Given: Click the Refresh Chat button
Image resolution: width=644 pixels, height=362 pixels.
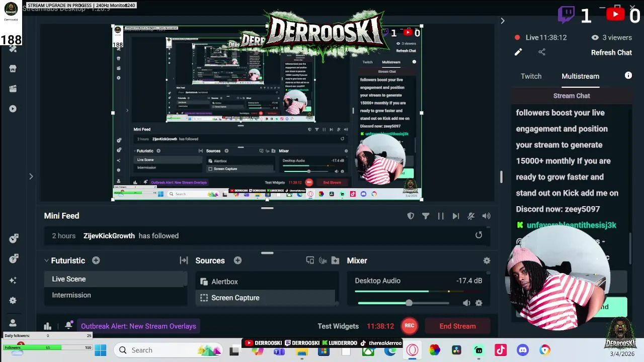Looking at the screenshot, I should (x=611, y=52).
